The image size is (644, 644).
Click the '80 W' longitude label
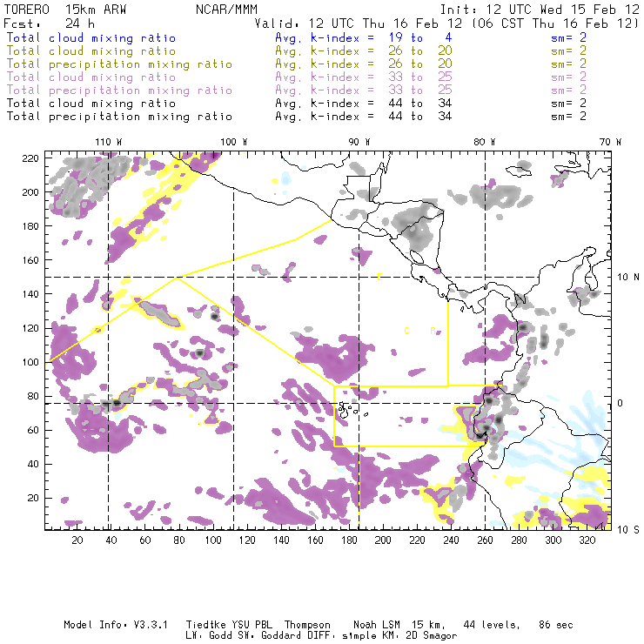coord(484,142)
